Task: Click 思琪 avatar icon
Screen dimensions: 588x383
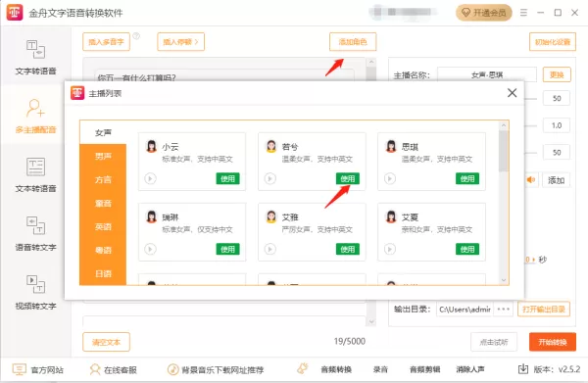Action: coord(391,146)
